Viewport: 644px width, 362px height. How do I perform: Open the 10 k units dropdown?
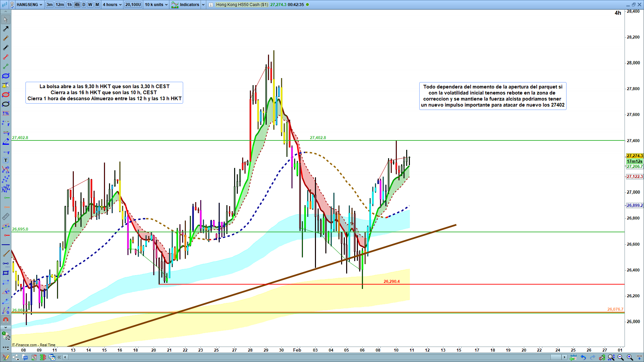click(x=156, y=5)
